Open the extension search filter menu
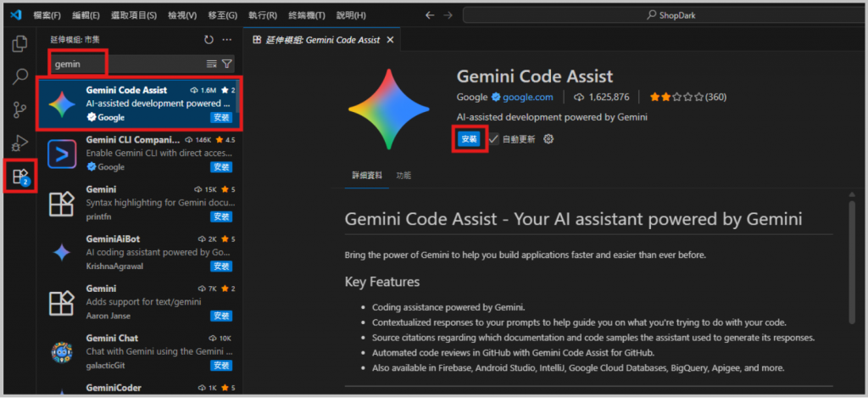This screenshot has height=398, width=868. click(x=226, y=64)
